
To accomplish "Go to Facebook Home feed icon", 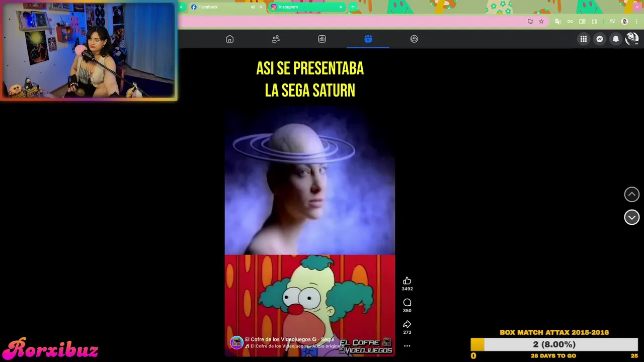I will (x=229, y=39).
